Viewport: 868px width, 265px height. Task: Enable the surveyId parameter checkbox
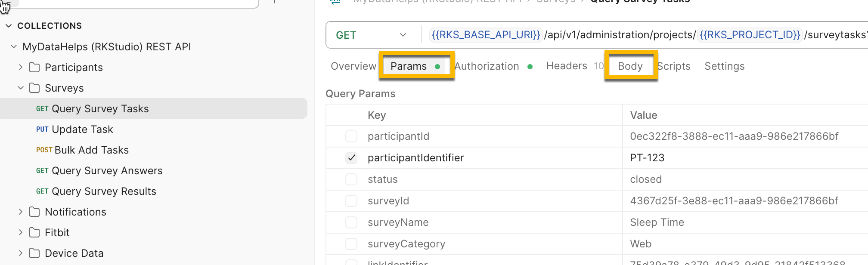tap(351, 201)
